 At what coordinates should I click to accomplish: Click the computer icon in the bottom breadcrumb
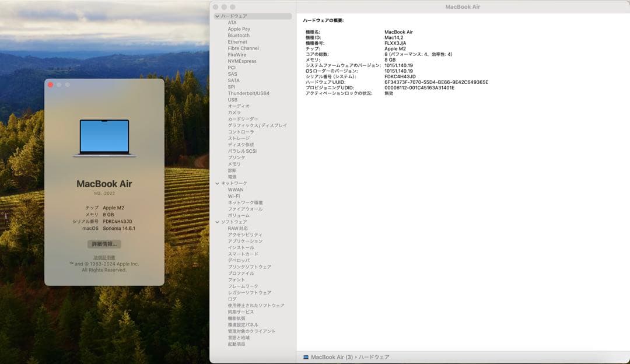304,356
